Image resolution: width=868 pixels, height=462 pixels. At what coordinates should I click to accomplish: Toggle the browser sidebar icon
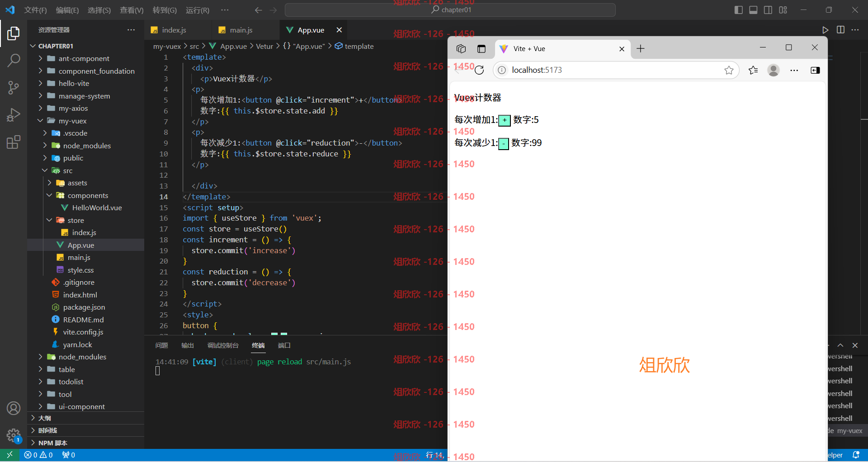pyautogui.click(x=815, y=70)
